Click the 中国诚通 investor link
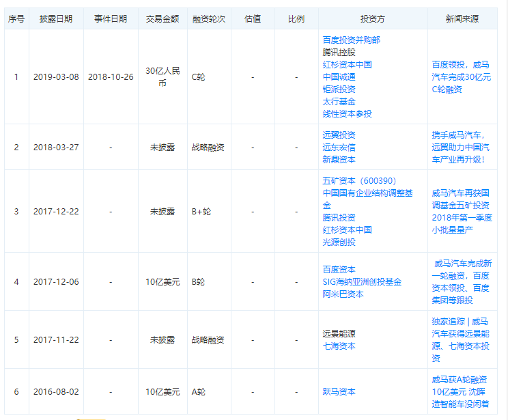Screen dimensions: 508x420 tap(339, 76)
